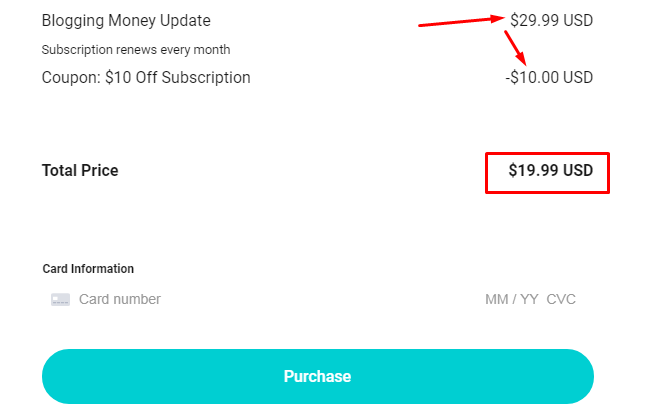Click the credit card icon
Screen dimensions: 649x419
pyautogui.click(x=60, y=299)
